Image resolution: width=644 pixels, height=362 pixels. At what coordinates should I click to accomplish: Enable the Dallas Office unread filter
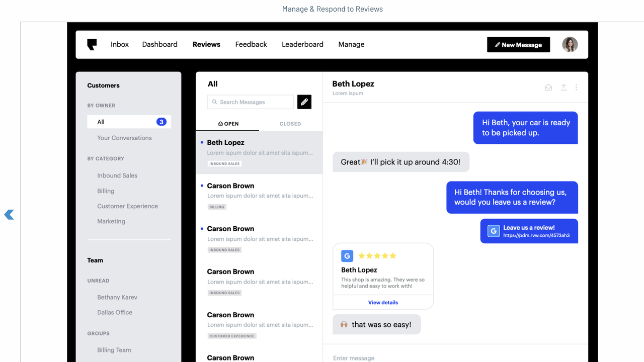114,312
